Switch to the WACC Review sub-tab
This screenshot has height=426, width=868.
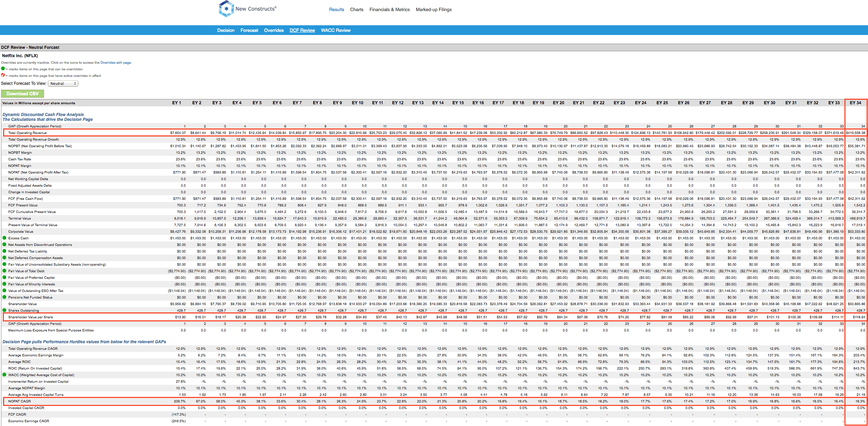(x=336, y=30)
